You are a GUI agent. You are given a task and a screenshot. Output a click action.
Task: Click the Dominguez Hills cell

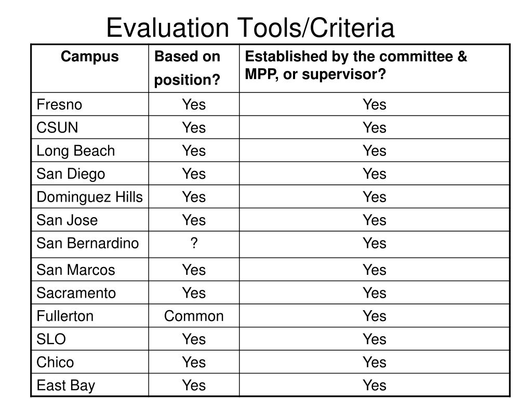click(x=89, y=197)
